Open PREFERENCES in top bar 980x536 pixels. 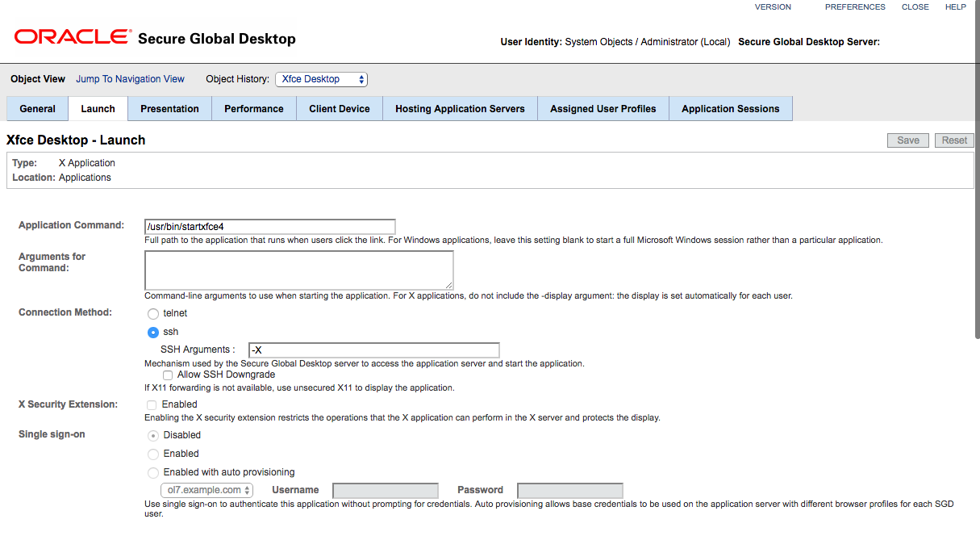[855, 7]
